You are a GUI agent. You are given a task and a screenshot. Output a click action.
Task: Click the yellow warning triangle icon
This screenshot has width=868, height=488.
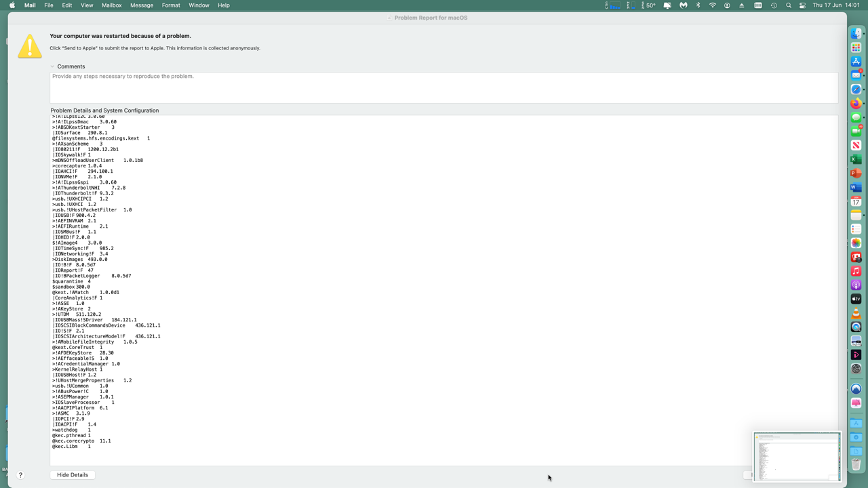point(30,46)
